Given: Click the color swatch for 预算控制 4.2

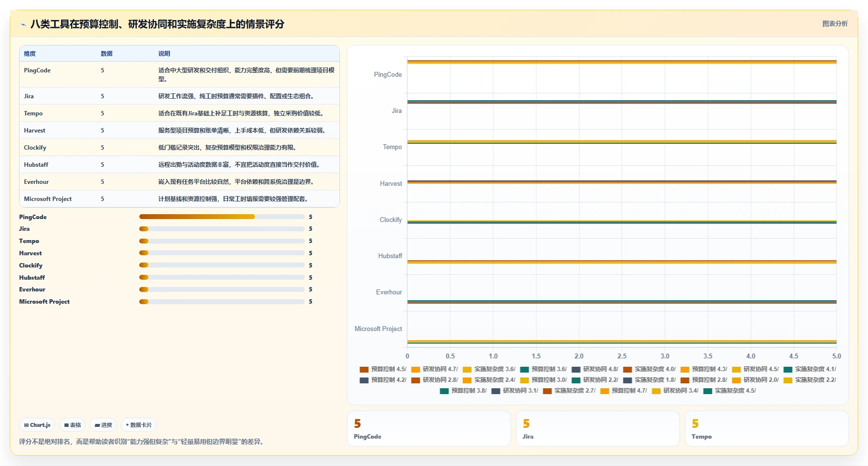Looking at the screenshot, I should point(364,380).
